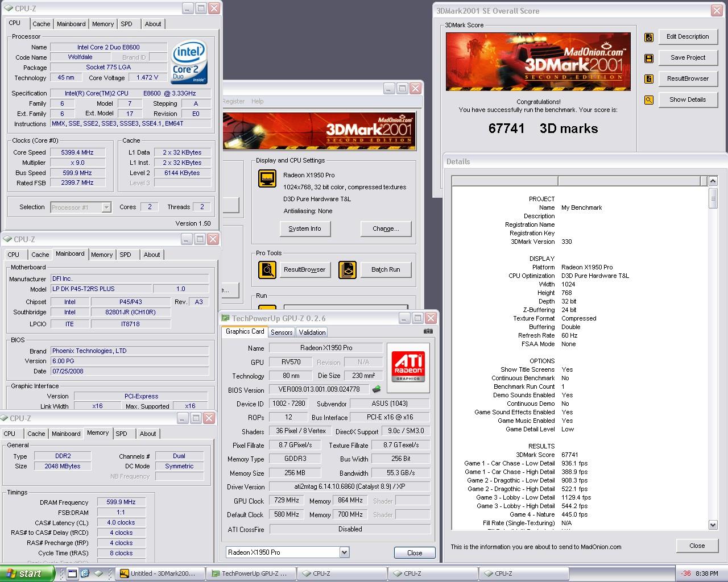Open the Help menu in 3DMark2001 window
This screenshot has height=582, width=728.
coord(258,101)
